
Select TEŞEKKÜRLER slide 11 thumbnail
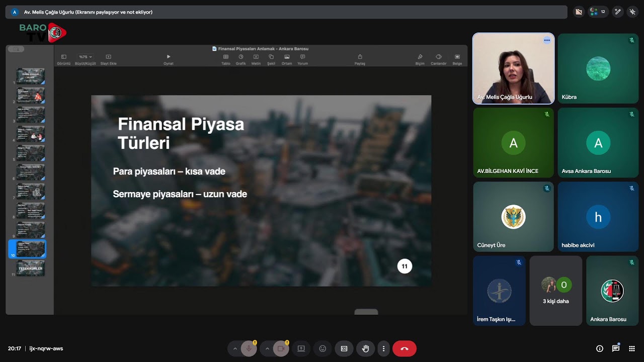[31, 268]
